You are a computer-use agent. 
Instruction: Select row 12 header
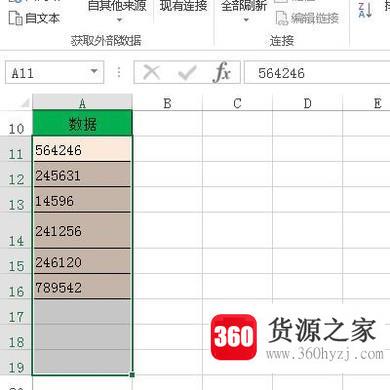tap(16, 174)
